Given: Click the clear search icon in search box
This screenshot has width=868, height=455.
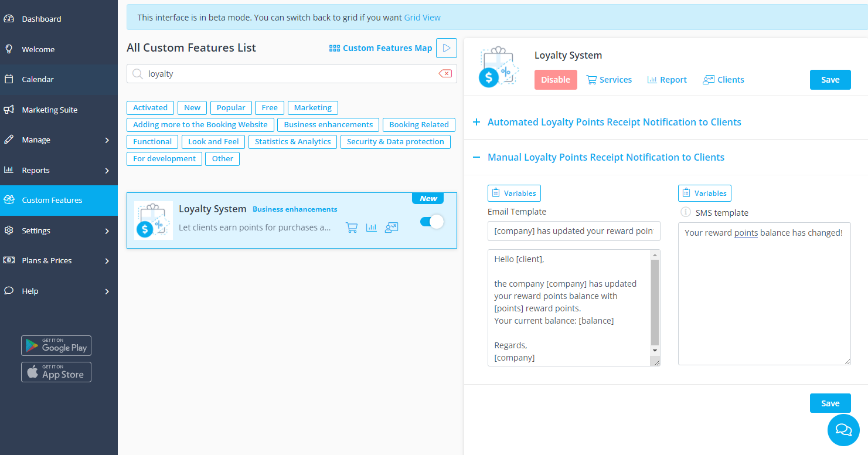Looking at the screenshot, I should pos(445,74).
